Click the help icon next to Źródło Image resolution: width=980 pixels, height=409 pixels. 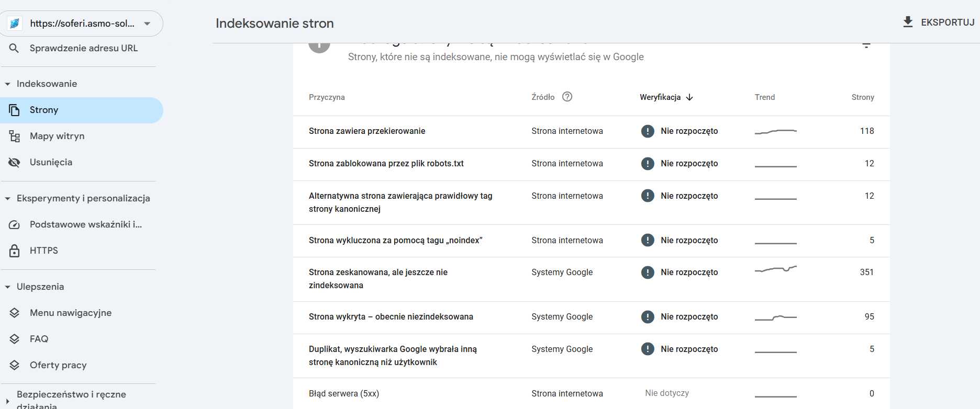click(567, 97)
